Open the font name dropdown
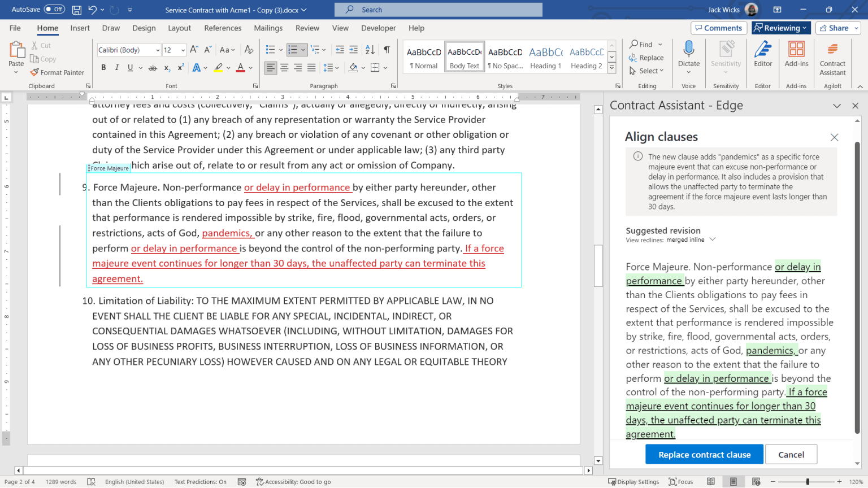Image resolution: width=868 pixels, height=488 pixels. point(158,50)
